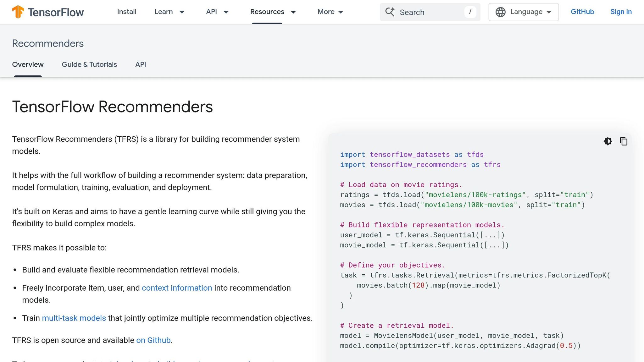This screenshot has height=362, width=644.
Task: Click the globe language icon
Action: pyautogui.click(x=500, y=12)
